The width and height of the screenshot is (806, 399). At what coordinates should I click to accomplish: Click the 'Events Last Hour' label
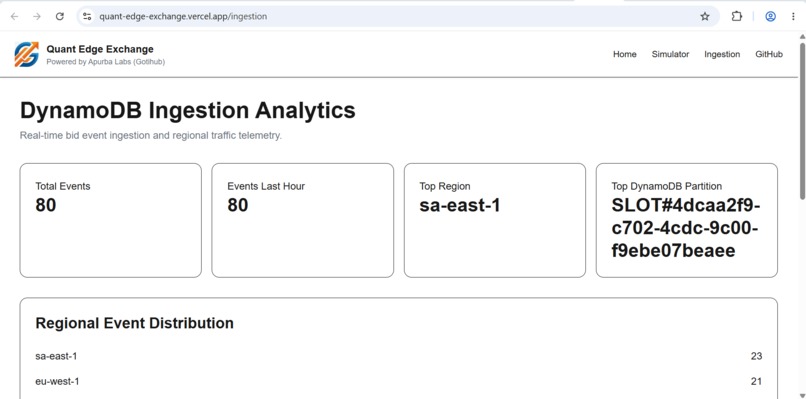point(266,186)
